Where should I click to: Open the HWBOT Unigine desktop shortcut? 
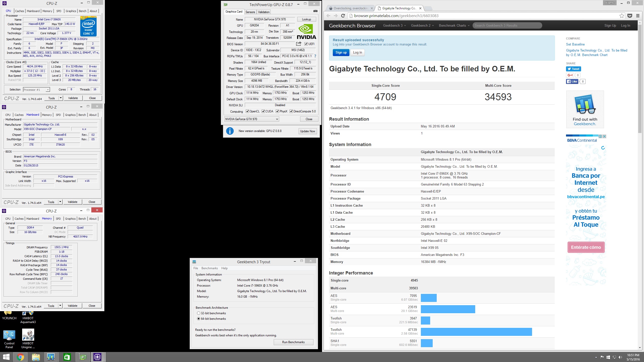point(28,339)
